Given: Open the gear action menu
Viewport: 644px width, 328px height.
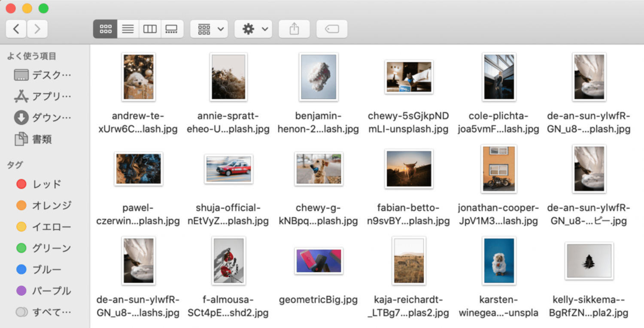Looking at the screenshot, I should pos(253,29).
